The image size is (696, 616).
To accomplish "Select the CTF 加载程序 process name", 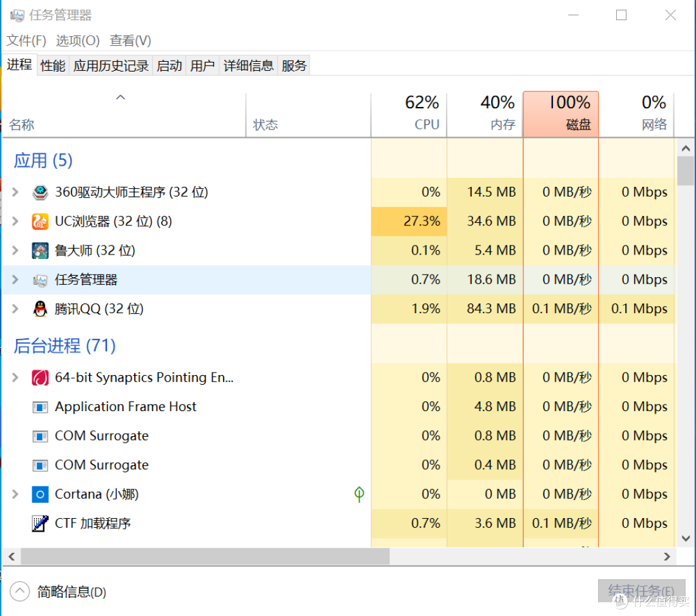I will [x=92, y=523].
